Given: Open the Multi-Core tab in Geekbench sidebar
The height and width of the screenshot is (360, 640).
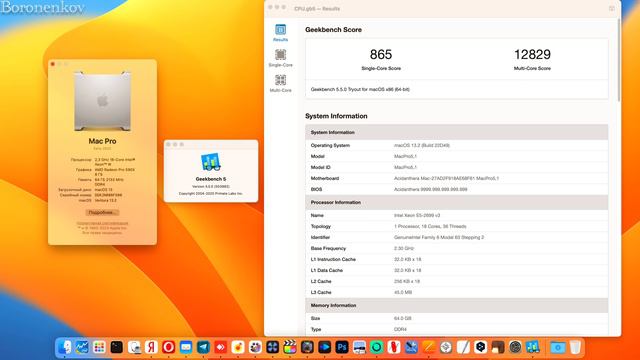Looking at the screenshot, I should (x=280, y=84).
